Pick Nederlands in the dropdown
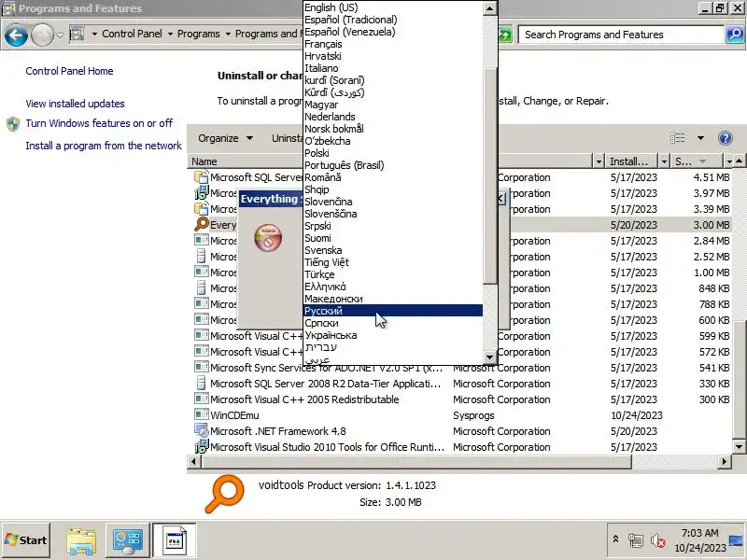 tap(393, 117)
